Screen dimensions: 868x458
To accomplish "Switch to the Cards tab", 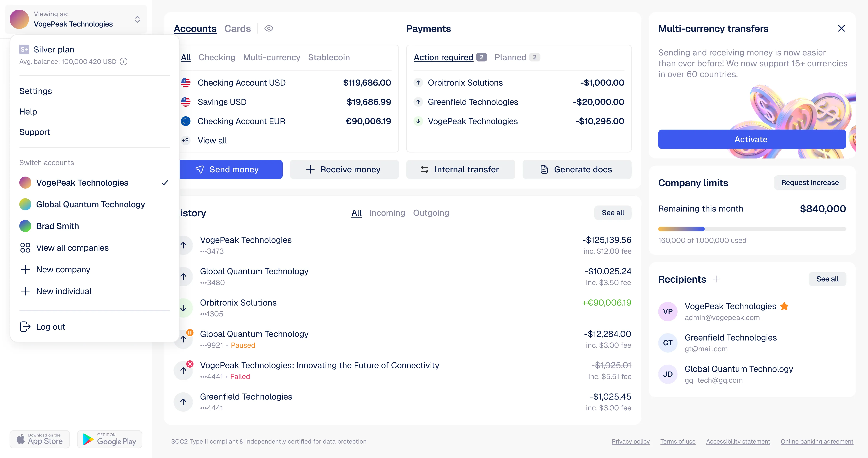I will (237, 29).
